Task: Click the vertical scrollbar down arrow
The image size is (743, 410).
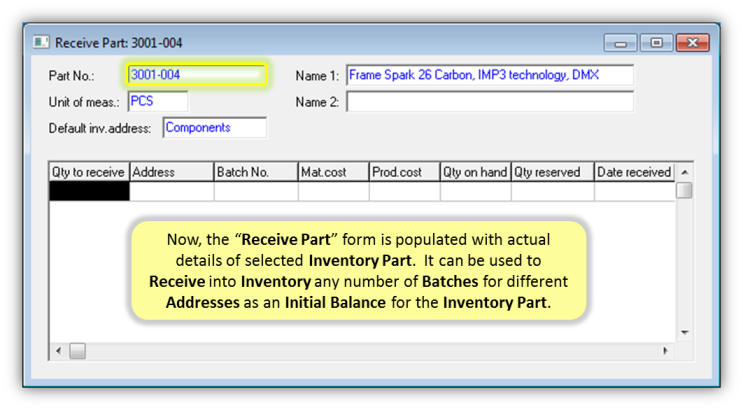Action: point(685,332)
